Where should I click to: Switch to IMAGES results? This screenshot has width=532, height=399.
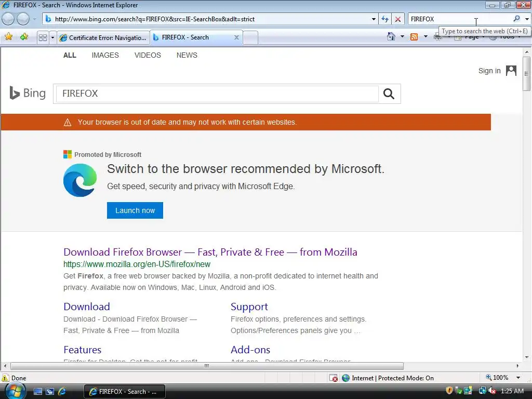pos(105,55)
